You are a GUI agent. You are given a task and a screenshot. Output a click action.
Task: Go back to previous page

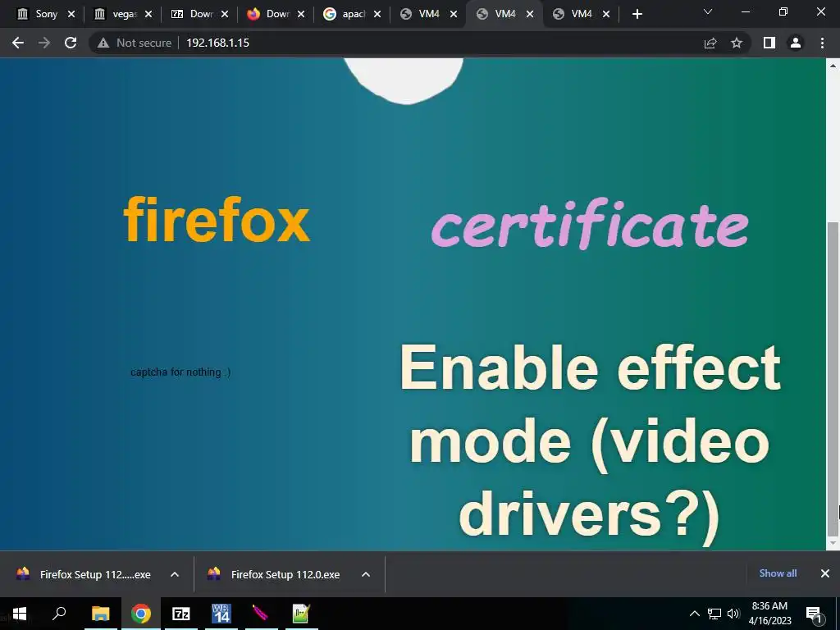point(18,43)
